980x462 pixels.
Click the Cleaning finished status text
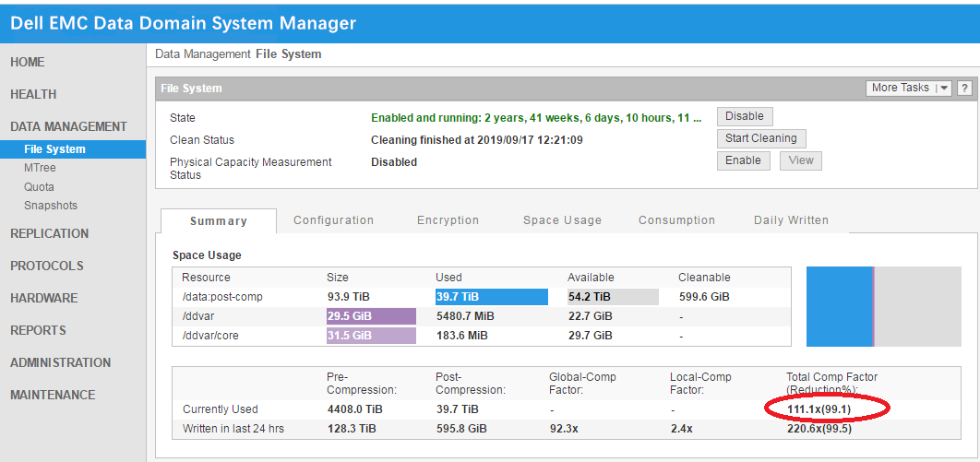[477, 140]
